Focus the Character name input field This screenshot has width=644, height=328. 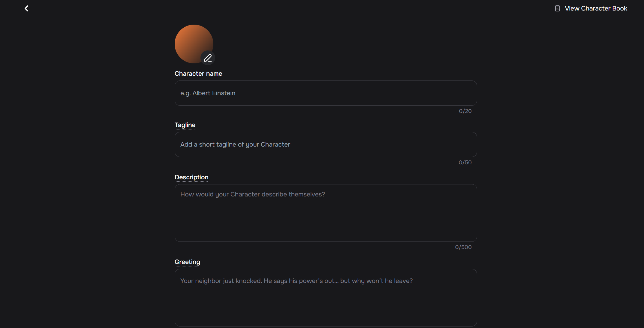click(x=326, y=93)
